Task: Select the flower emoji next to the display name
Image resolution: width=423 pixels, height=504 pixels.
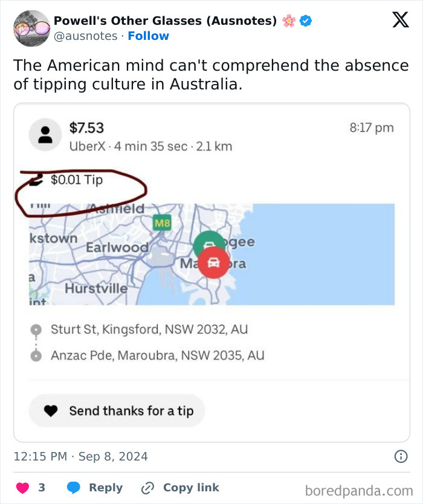Action: pyautogui.click(x=288, y=19)
